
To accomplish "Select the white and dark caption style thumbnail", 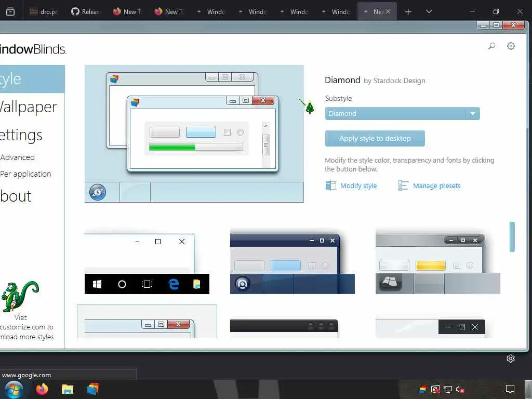I will [x=430, y=328].
